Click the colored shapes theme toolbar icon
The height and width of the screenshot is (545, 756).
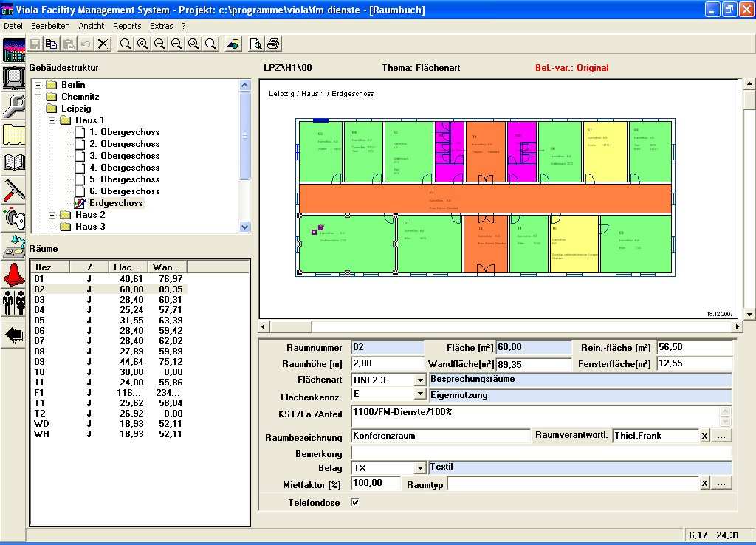click(x=233, y=44)
